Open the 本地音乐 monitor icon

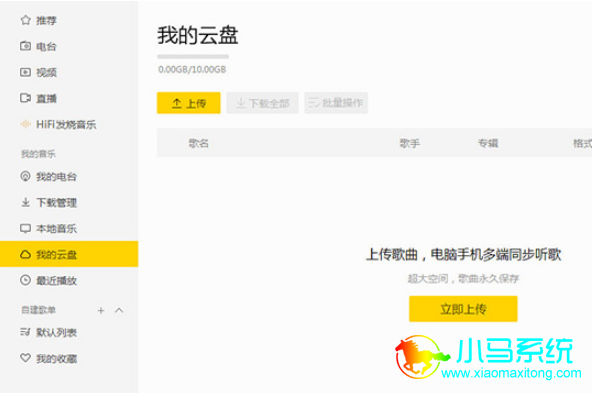(25, 228)
